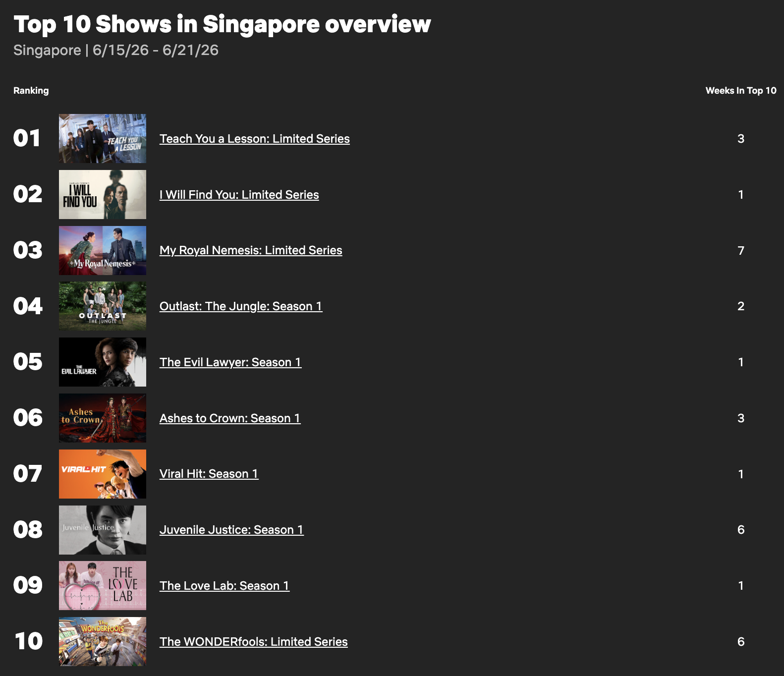Select the Outlast The Jungle poster image

[x=103, y=306]
